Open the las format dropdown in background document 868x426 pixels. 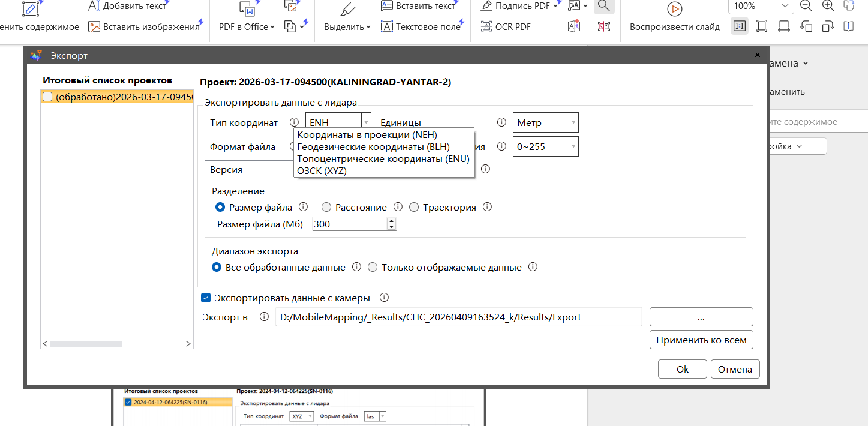point(375,416)
